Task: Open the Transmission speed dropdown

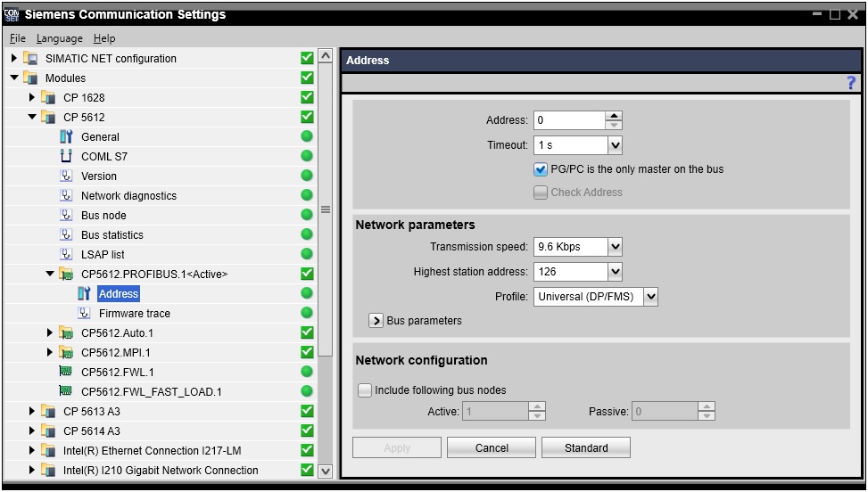Action: coord(615,247)
